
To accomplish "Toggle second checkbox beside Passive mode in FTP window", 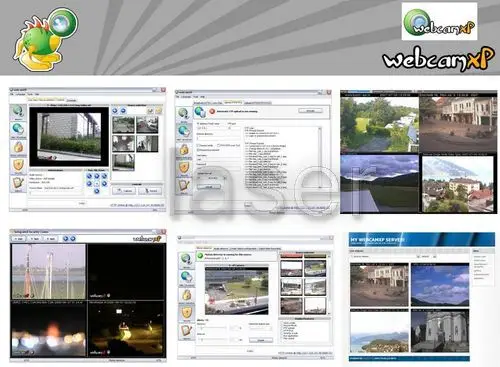I will [219, 146].
